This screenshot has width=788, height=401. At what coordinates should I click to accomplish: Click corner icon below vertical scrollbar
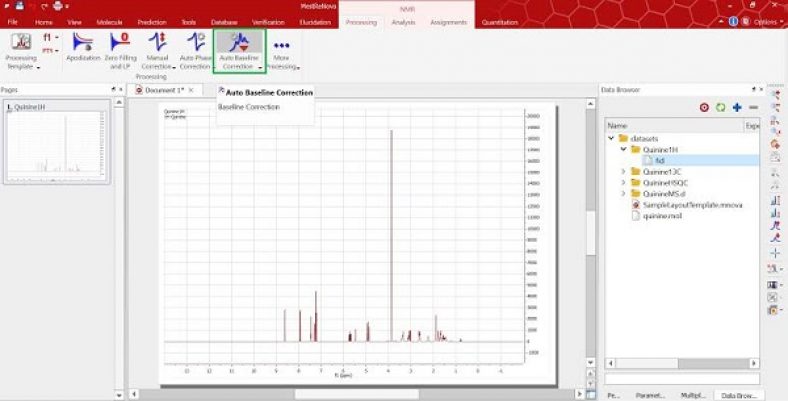pos(591,394)
